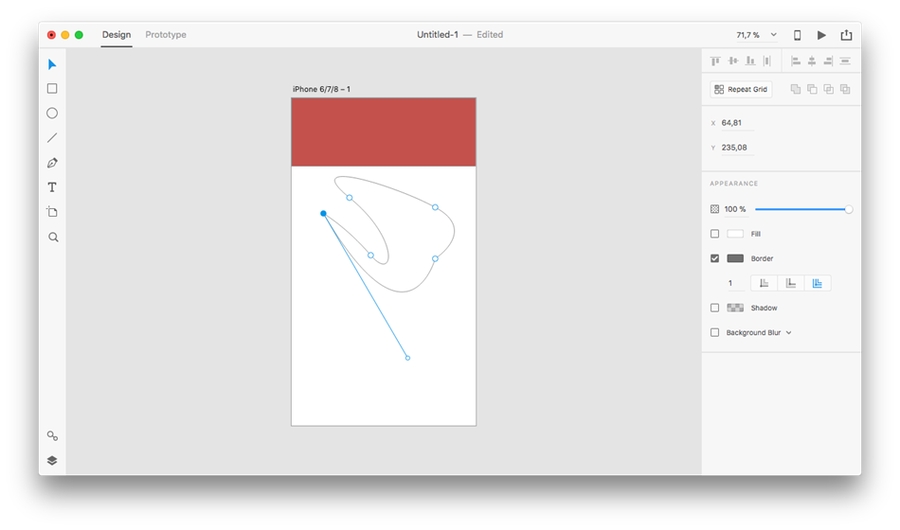Open the zoom level dropdown

point(756,35)
